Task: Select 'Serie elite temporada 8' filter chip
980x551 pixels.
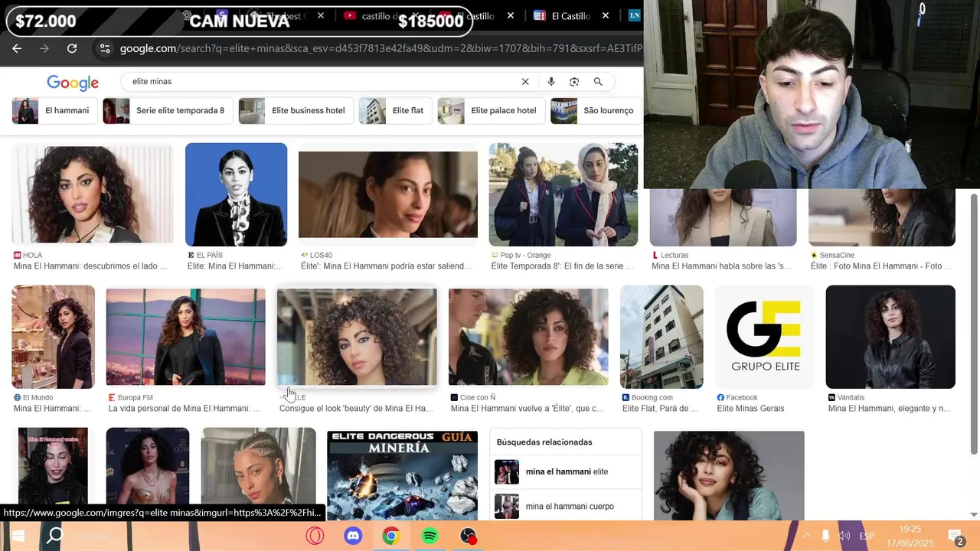Action: 168,111
